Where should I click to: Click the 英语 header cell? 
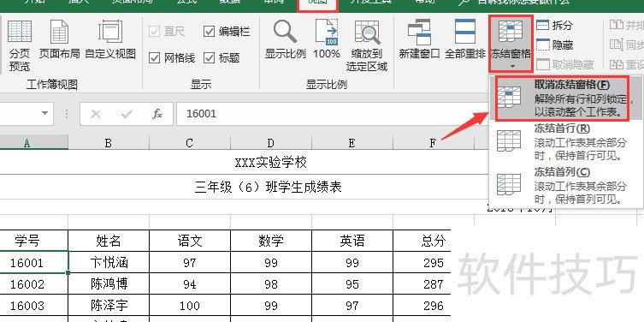(352, 241)
